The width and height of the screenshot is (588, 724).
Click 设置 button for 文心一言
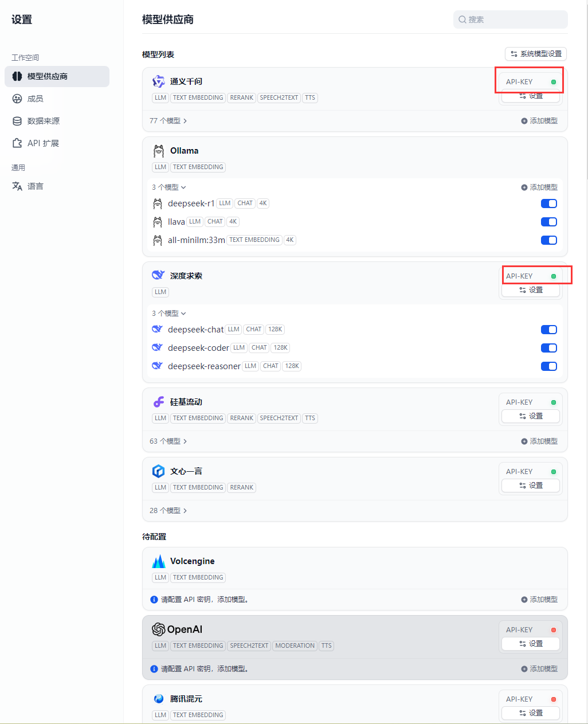531,486
